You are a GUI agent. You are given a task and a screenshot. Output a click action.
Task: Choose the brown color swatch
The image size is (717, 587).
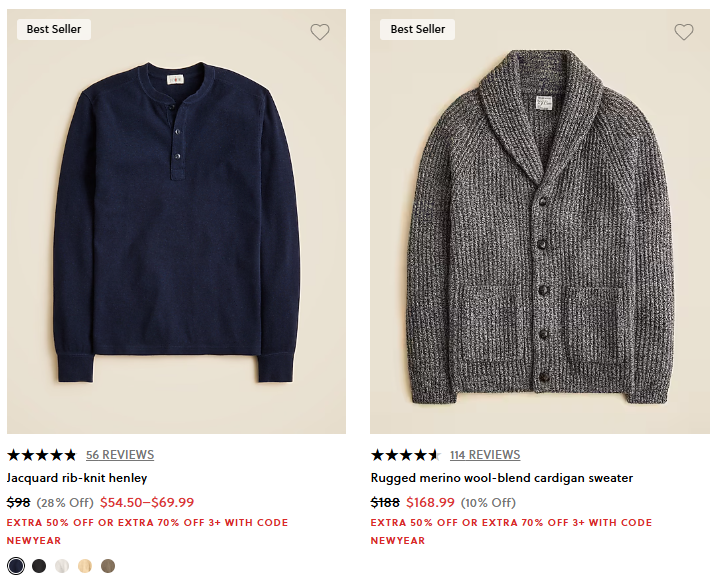108,566
